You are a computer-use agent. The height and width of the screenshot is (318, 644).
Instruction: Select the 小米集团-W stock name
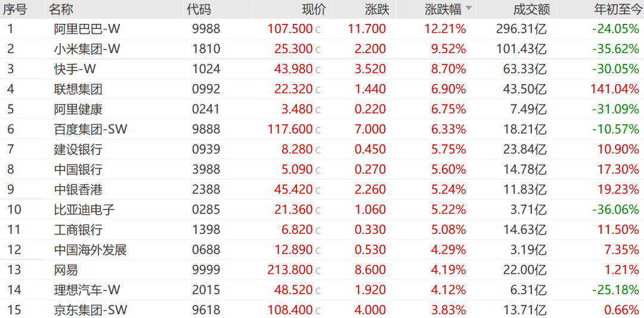click(87, 49)
